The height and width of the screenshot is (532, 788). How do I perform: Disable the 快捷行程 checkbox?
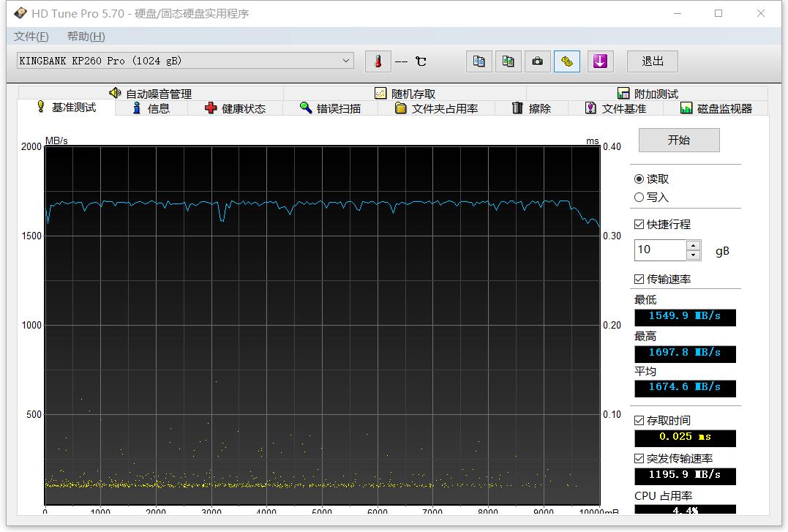coord(638,224)
